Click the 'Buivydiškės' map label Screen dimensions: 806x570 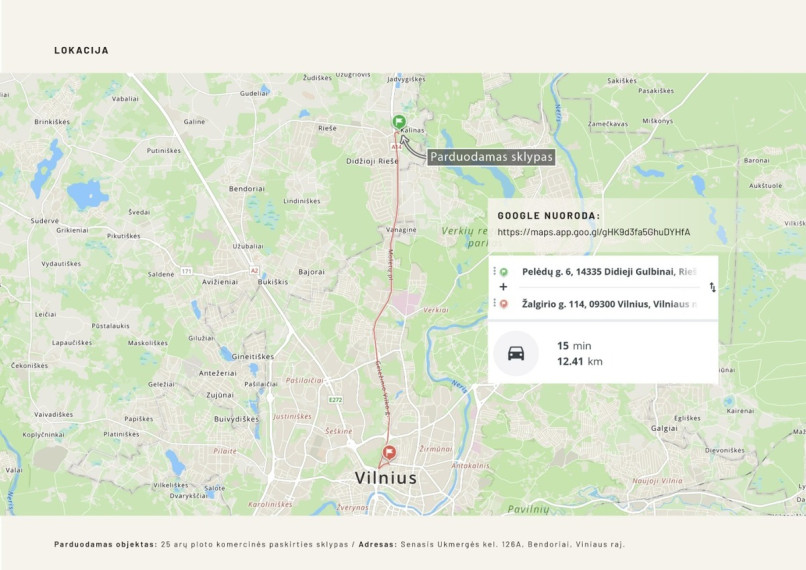[x=236, y=419]
